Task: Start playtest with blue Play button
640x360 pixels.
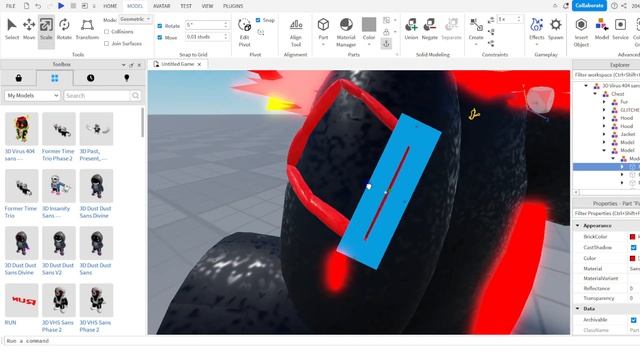Action: click(61, 6)
